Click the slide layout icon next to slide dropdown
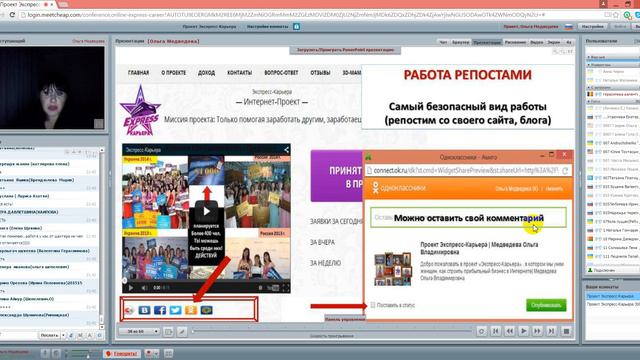Image resolution: width=640 pixels, height=360 pixels. click(x=168, y=331)
